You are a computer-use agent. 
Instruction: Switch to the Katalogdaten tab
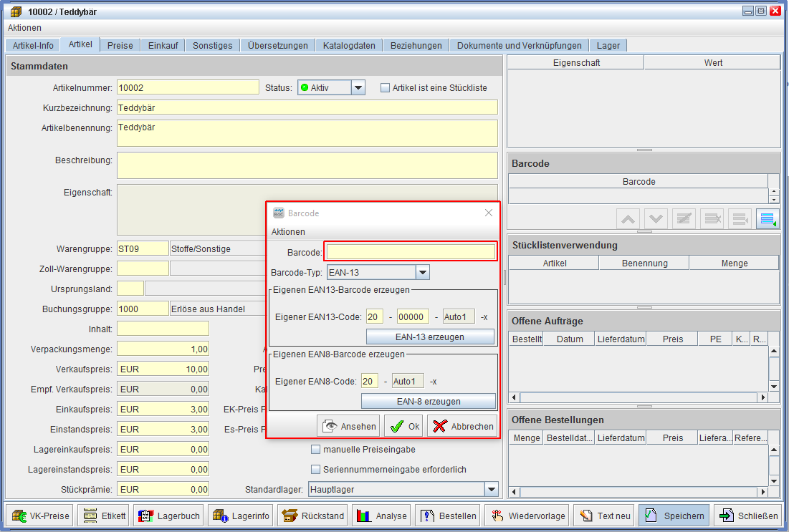[x=349, y=45]
